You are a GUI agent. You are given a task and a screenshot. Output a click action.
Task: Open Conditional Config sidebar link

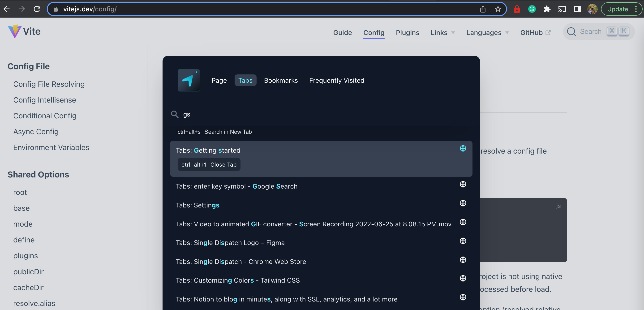pos(45,116)
